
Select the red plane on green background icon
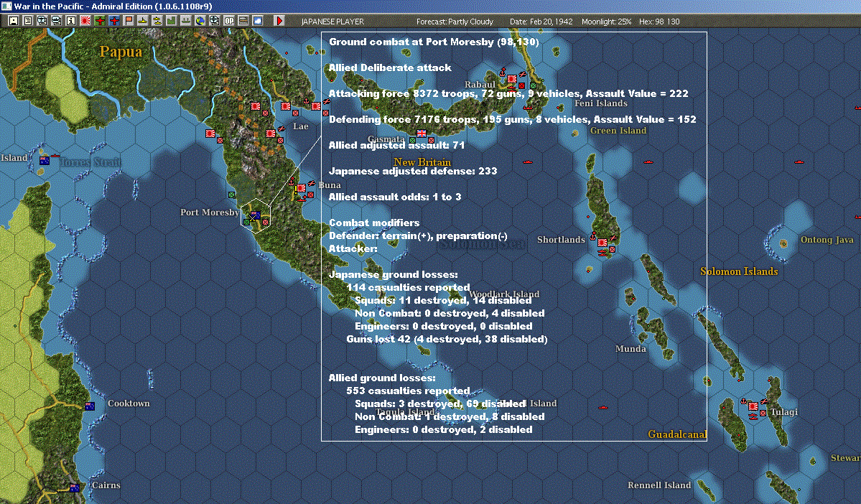coord(99,21)
